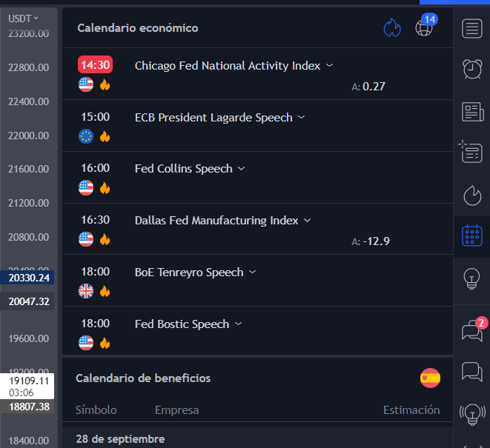
Task: Open ideas stream broadcasting lightbulb icon
Action: click(472, 414)
